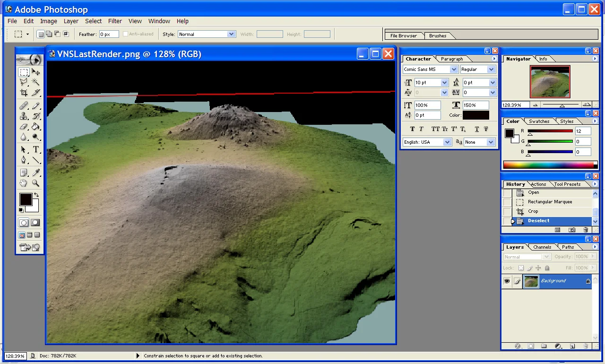Expand the English: USA language dropdown
Viewport: 605px width, 364px height.
point(447,142)
